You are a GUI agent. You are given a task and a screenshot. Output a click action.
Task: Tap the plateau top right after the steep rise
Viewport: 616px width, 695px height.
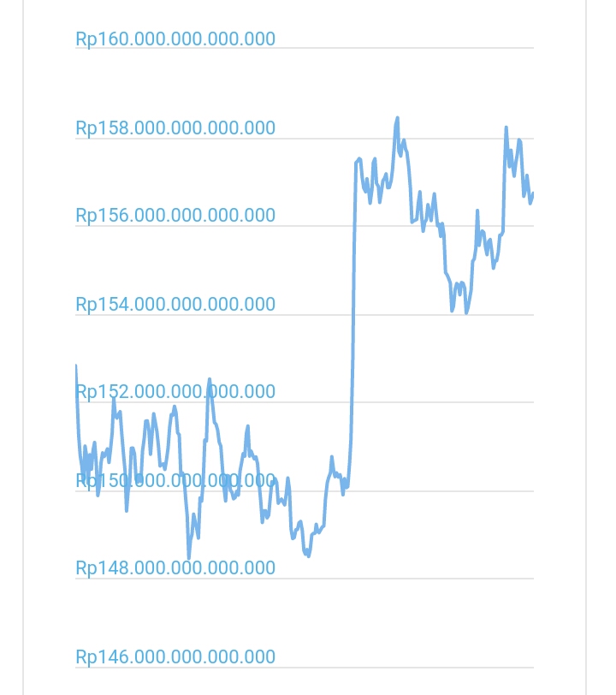point(359,158)
